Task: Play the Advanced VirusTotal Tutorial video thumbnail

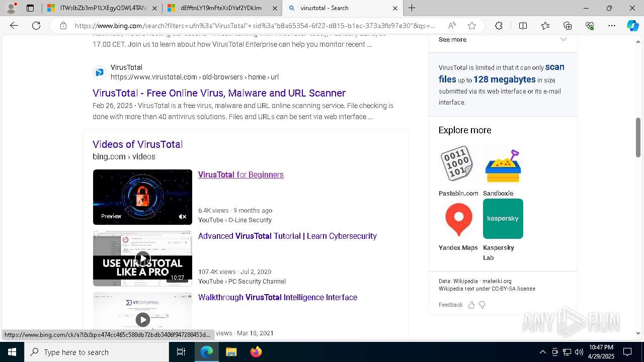Action: [x=142, y=258]
